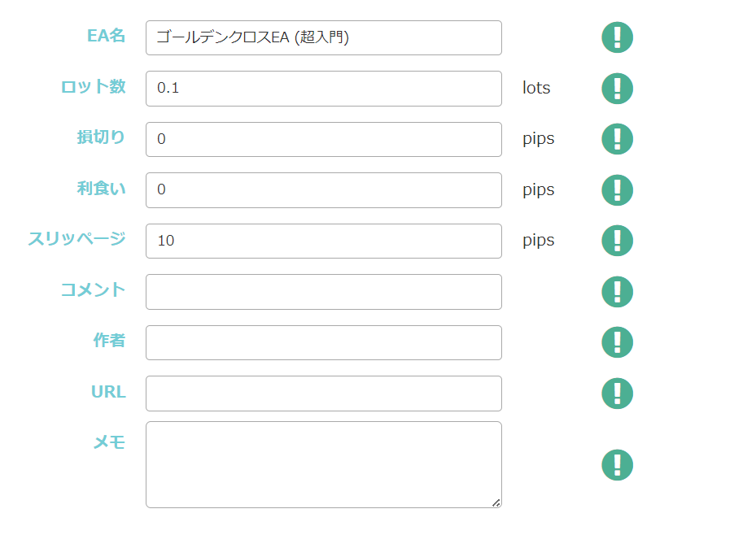
Task: Click into the メモ text area
Action: [x=323, y=464]
